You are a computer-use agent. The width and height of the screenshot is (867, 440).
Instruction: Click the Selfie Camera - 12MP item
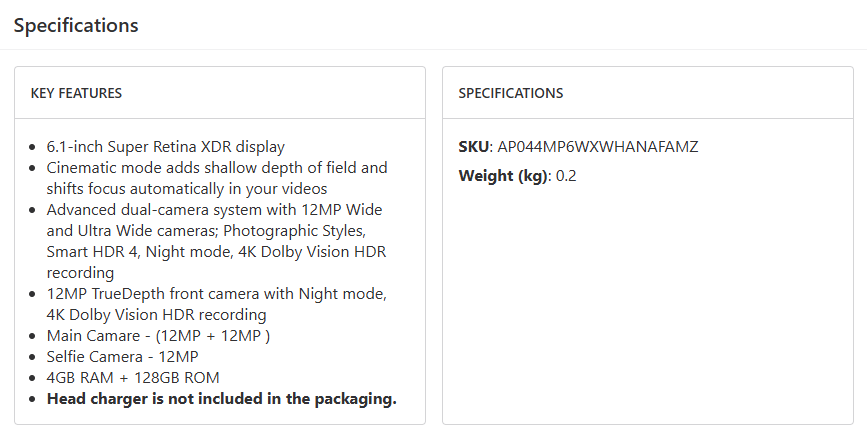pyautogui.click(x=123, y=357)
